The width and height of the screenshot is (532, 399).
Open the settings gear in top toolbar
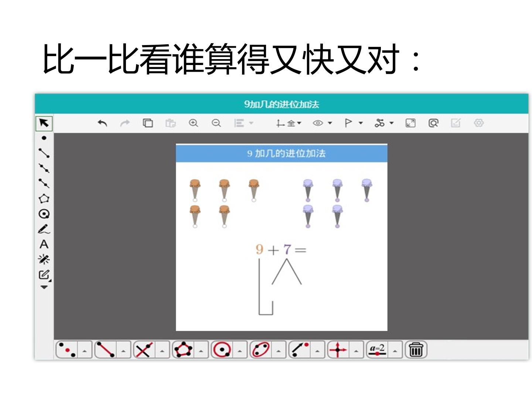tap(479, 123)
